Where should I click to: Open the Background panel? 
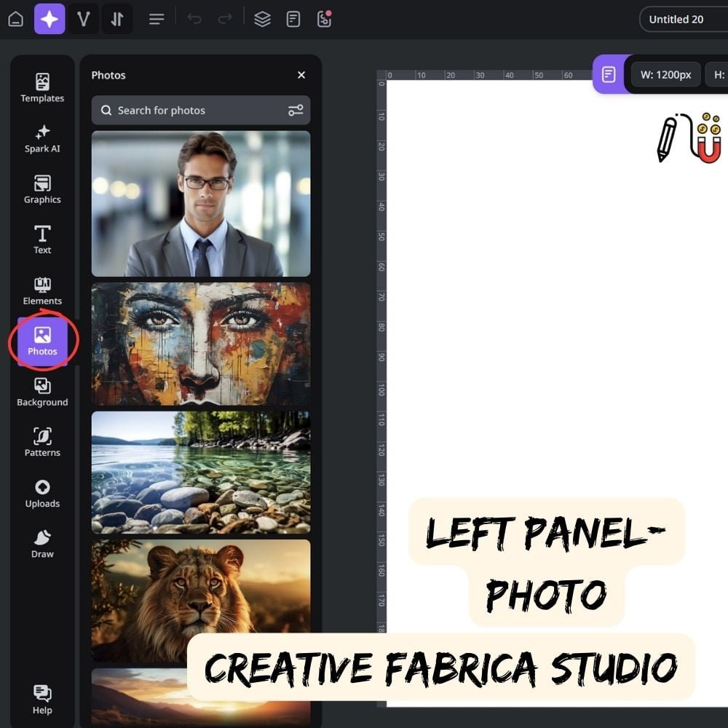[x=41, y=392]
